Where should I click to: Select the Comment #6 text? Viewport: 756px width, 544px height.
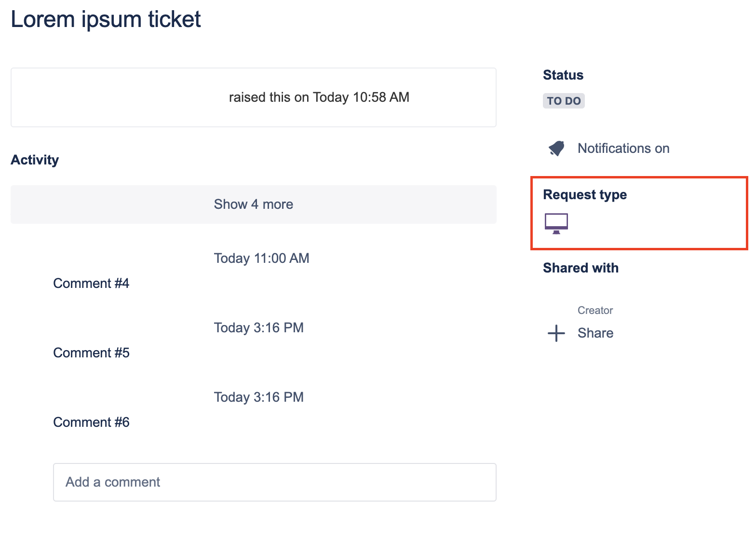point(91,422)
